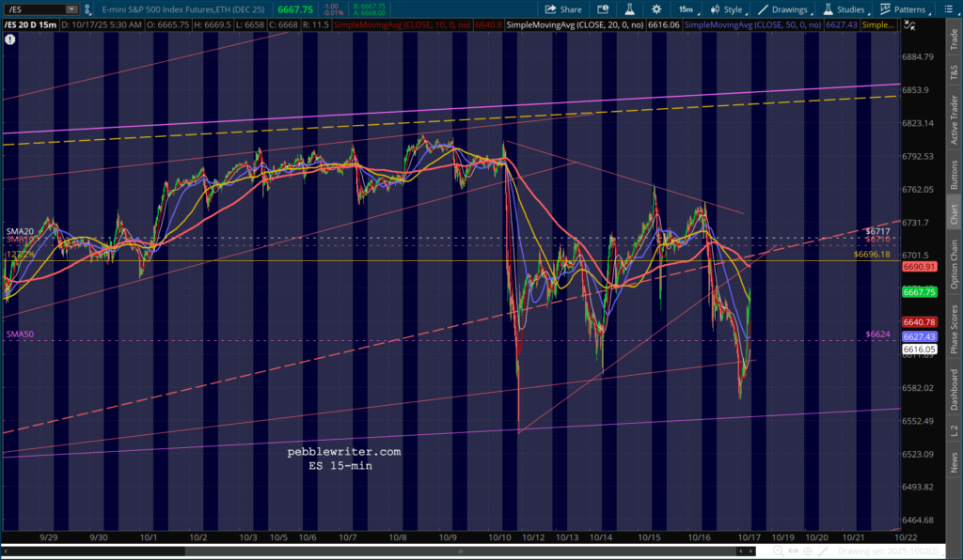Open the Active Trader side tab
Screen dimensions: 963x560
click(954, 119)
